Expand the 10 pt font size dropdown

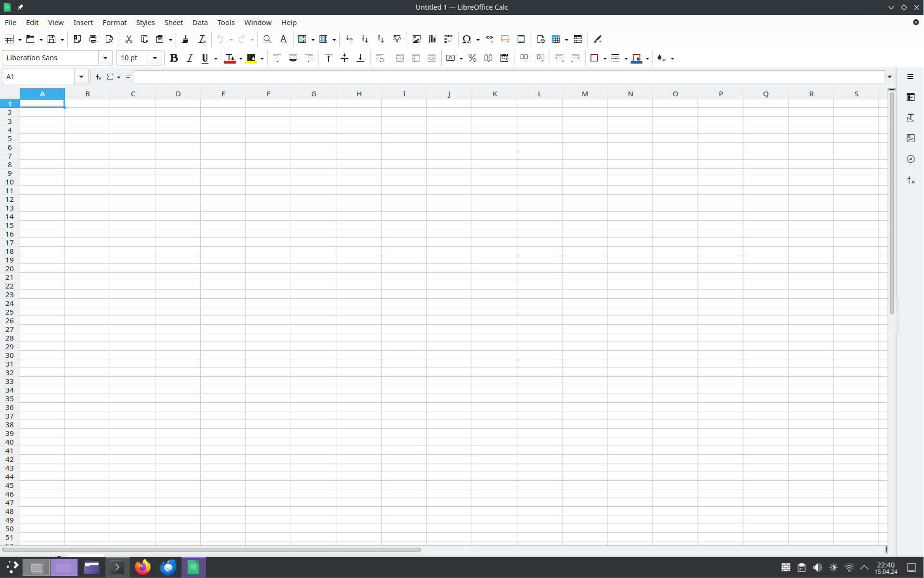(x=154, y=58)
